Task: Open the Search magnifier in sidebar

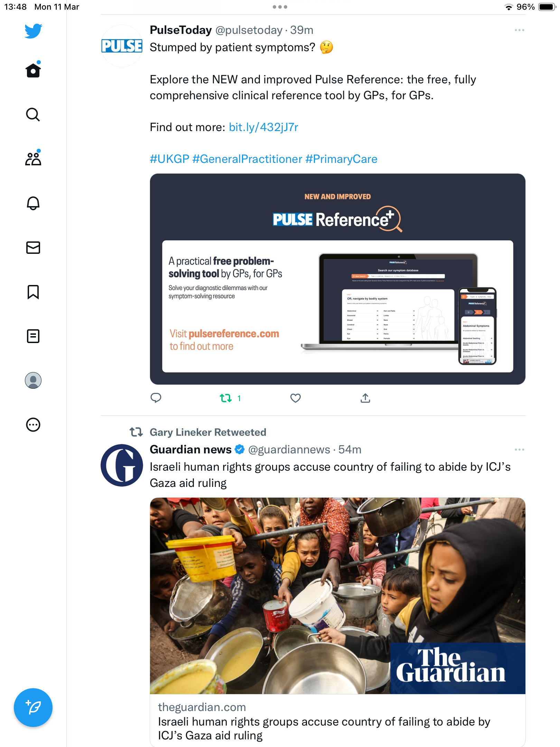Action: click(33, 114)
